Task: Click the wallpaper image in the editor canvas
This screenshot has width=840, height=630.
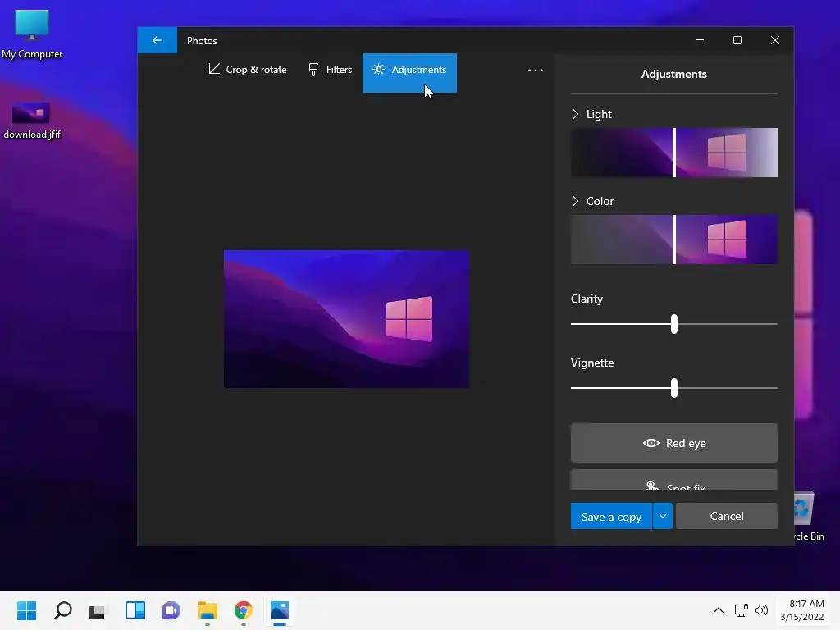Action: coord(346,319)
